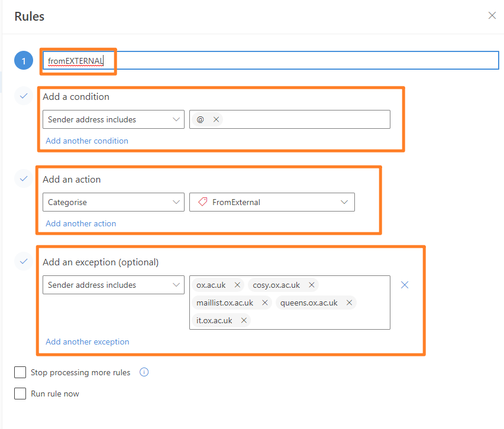The width and height of the screenshot is (504, 429).
Task: Remove queens.ox.ac.uk exception chip
Action: click(349, 303)
